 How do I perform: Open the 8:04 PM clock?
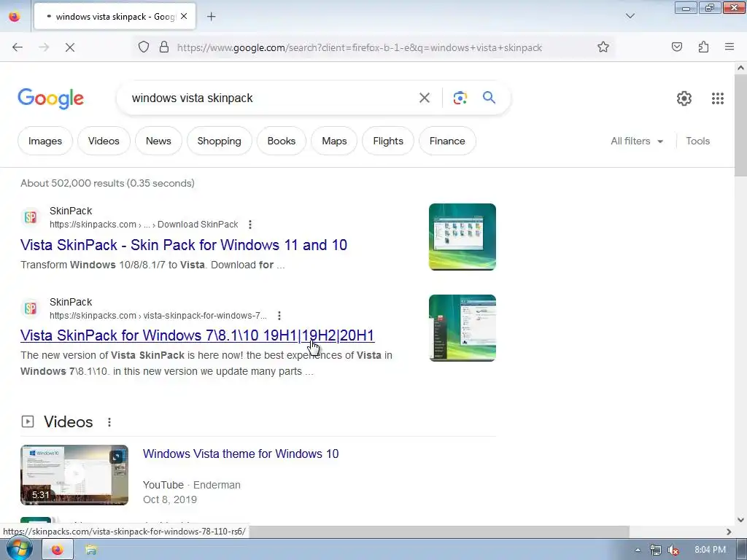point(710,550)
